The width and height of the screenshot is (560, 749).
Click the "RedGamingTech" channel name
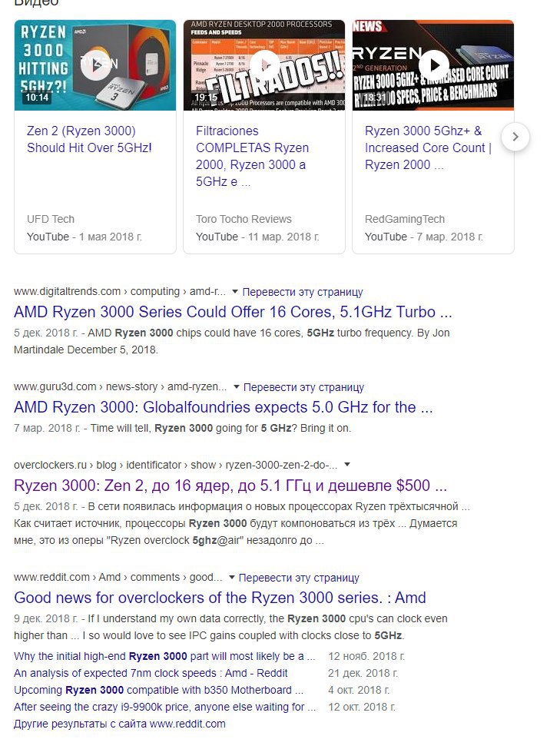[x=405, y=219]
